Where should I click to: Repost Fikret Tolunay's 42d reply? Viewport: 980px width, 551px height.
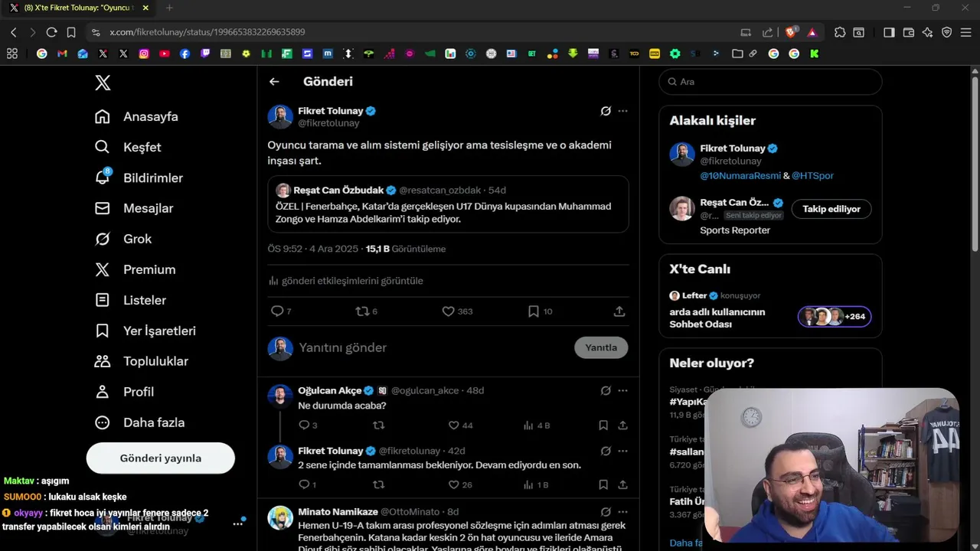378,484
